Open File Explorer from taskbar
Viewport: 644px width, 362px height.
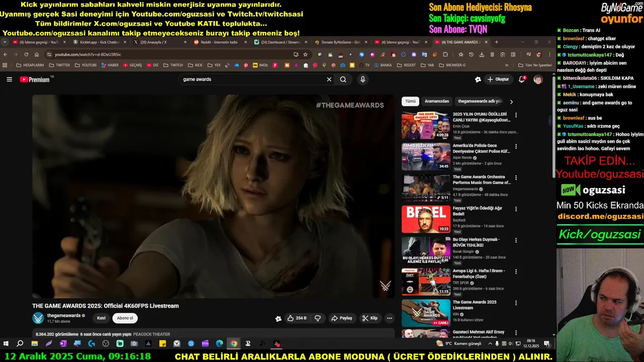point(34,344)
